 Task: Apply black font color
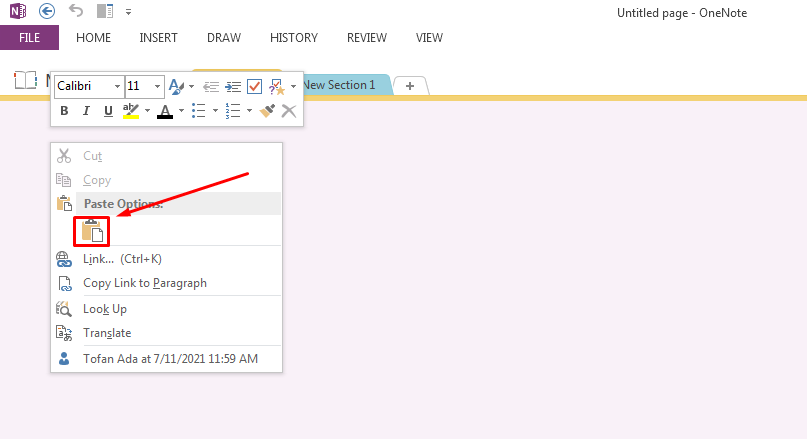[x=165, y=111]
